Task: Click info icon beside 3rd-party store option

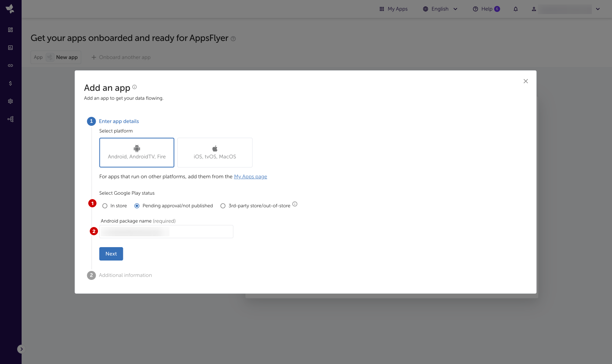Action: click(x=295, y=204)
